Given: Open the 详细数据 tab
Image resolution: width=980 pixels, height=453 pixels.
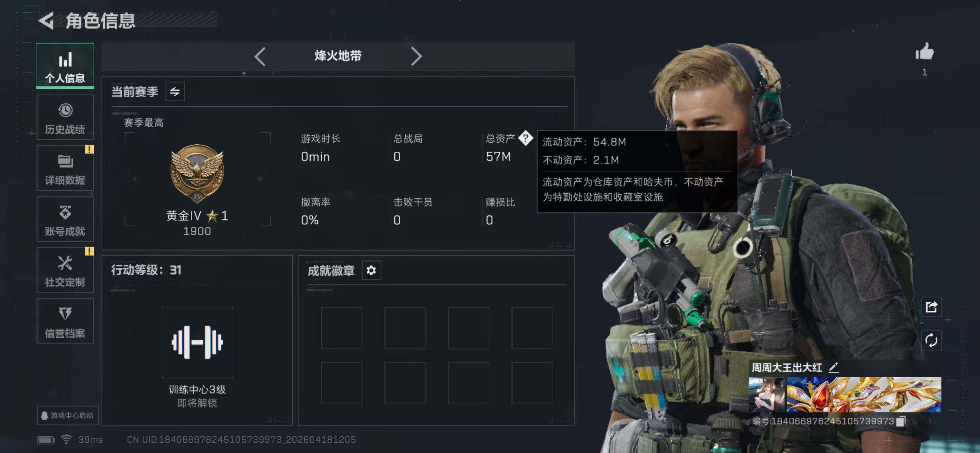Looking at the screenshot, I should [65, 168].
